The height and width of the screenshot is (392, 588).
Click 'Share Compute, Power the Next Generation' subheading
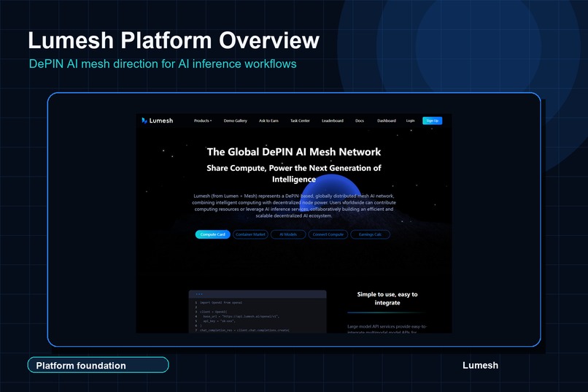pos(294,173)
